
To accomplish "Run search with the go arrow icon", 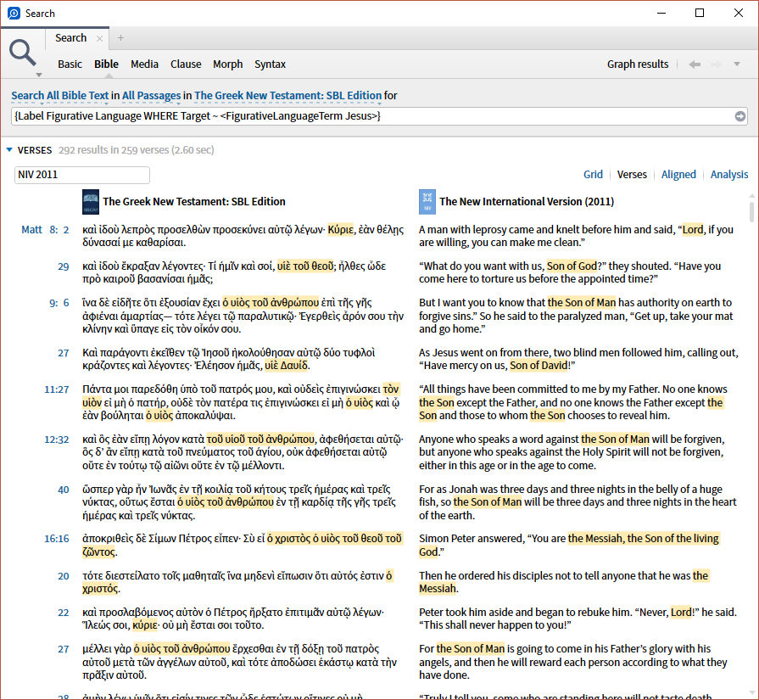I will point(740,116).
